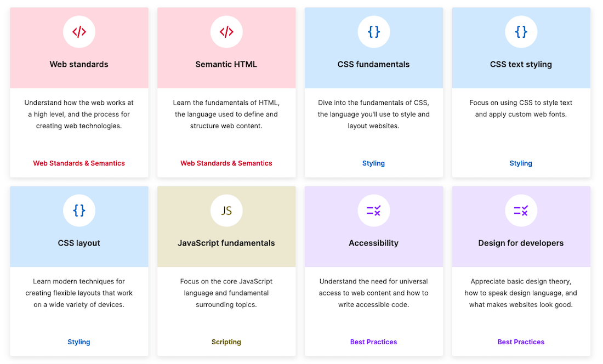Click the Semantic HTML code icon
The width and height of the screenshot is (603, 364).
[226, 32]
